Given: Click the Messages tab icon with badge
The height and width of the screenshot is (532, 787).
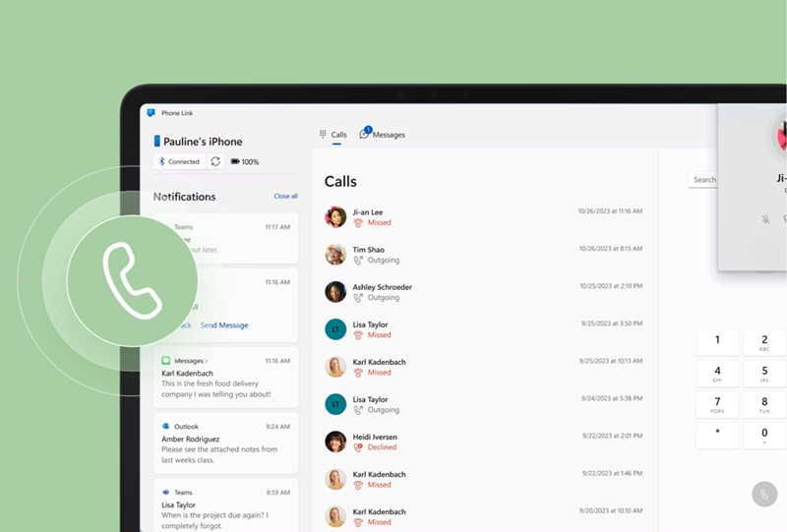Looking at the screenshot, I should (365, 133).
